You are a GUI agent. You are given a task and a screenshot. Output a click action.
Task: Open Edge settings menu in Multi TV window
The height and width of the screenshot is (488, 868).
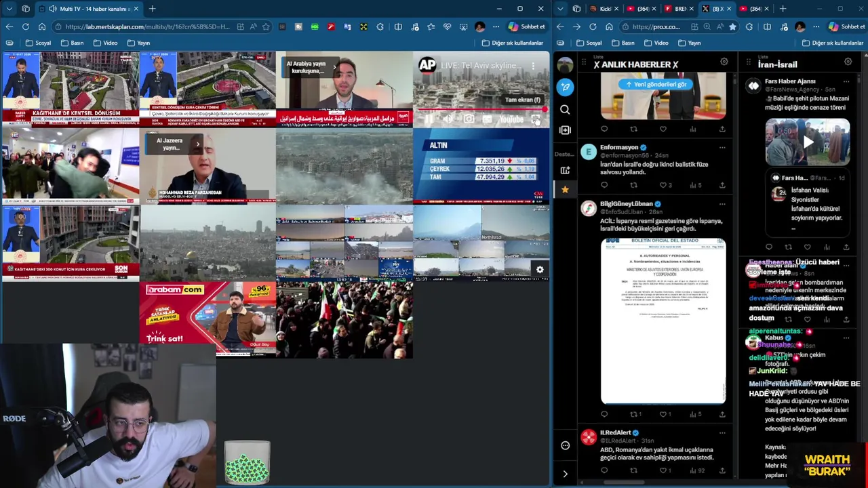pos(496,26)
